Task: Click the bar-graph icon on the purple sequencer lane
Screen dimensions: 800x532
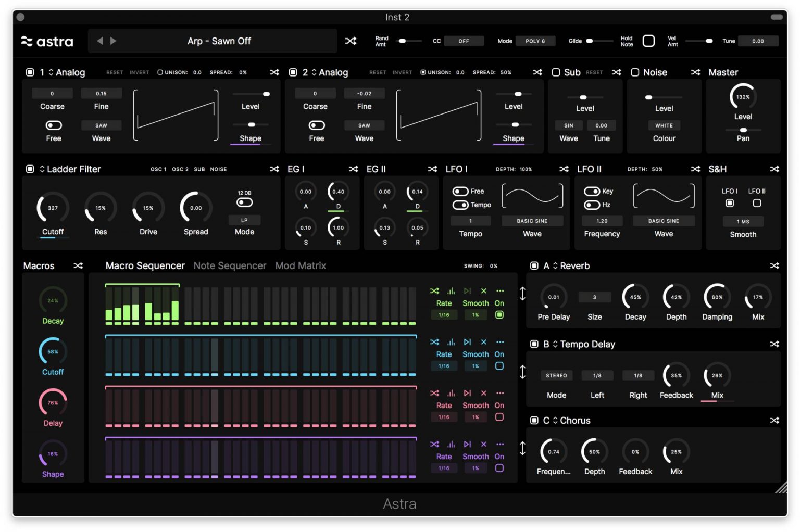Action: pos(451,444)
